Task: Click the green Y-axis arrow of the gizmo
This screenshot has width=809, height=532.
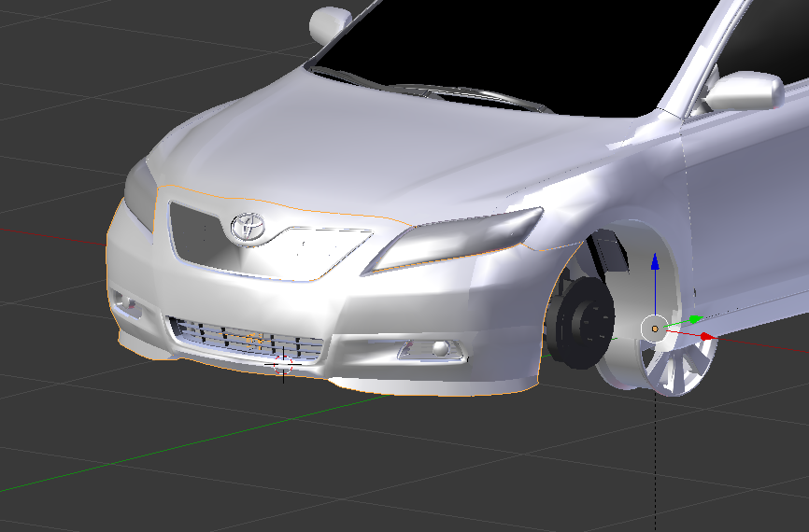Action: pos(696,319)
